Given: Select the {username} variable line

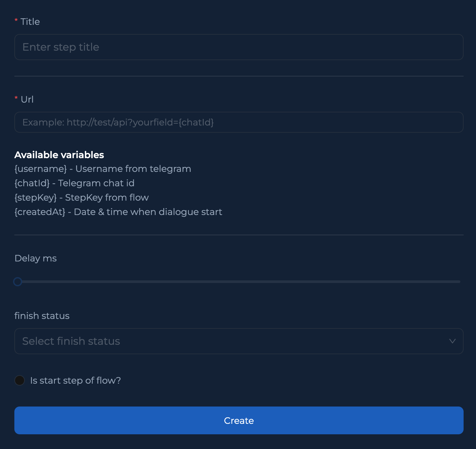Looking at the screenshot, I should 103,169.
